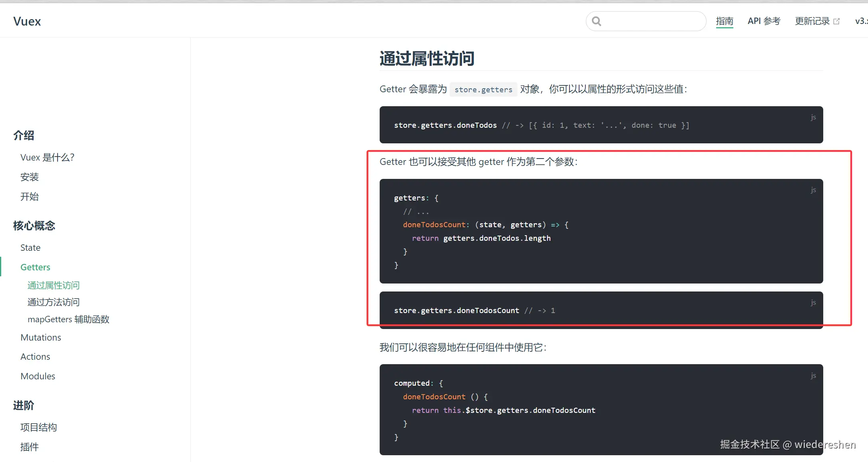Open the API 参考 navigation item

(764, 21)
